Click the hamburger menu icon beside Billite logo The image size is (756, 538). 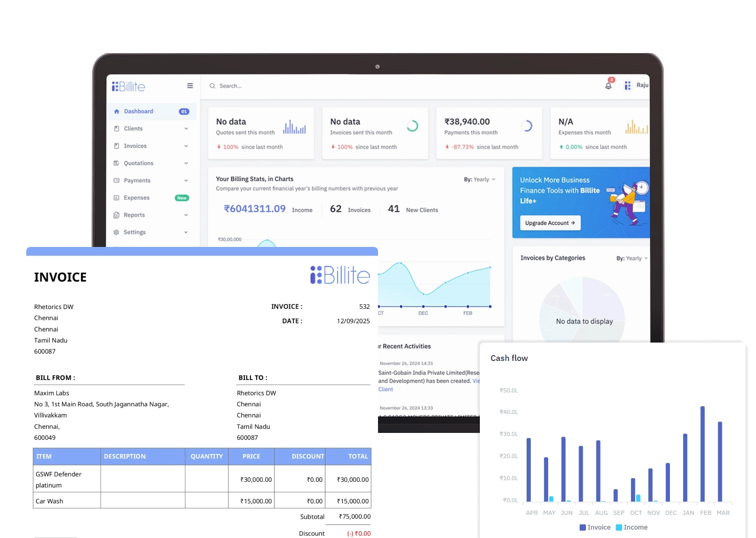(x=190, y=86)
